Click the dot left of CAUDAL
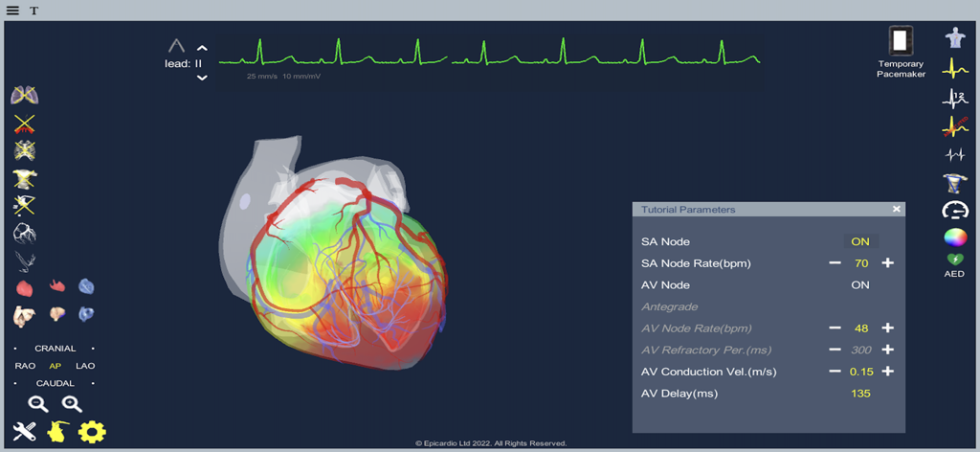The width and height of the screenshot is (980, 452). tap(17, 383)
